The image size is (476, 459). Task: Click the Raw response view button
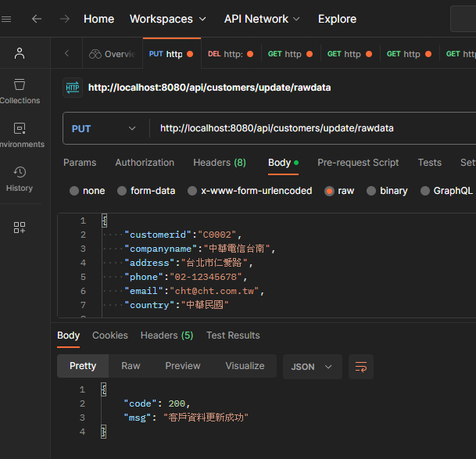click(x=131, y=366)
